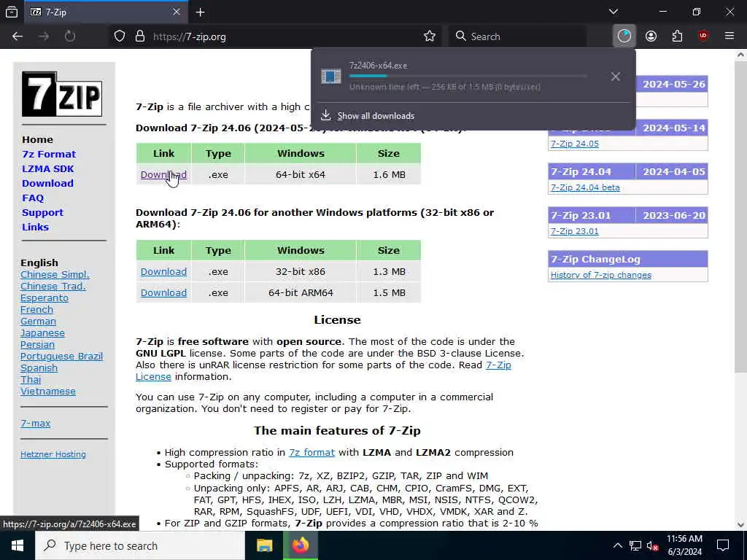The height and width of the screenshot is (560, 747).
Task: Open the 7-Zip 24.05 news link
Action: coord(575,144)
